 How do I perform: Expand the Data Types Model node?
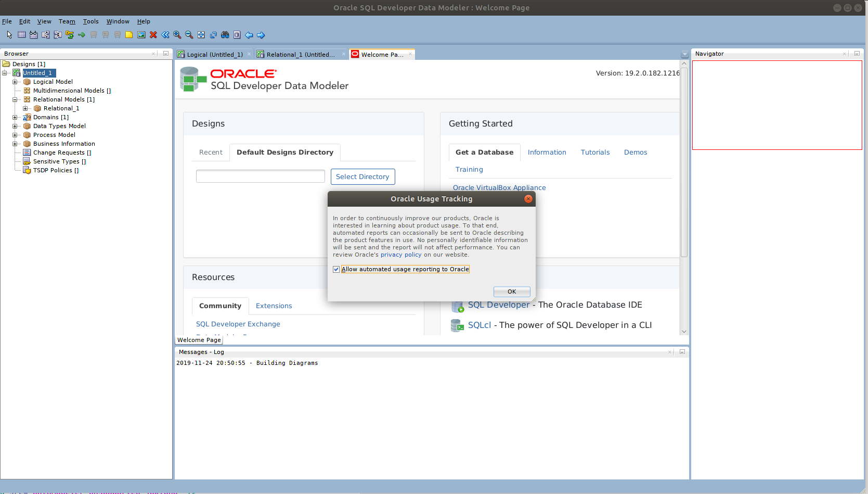pos(15,126)
